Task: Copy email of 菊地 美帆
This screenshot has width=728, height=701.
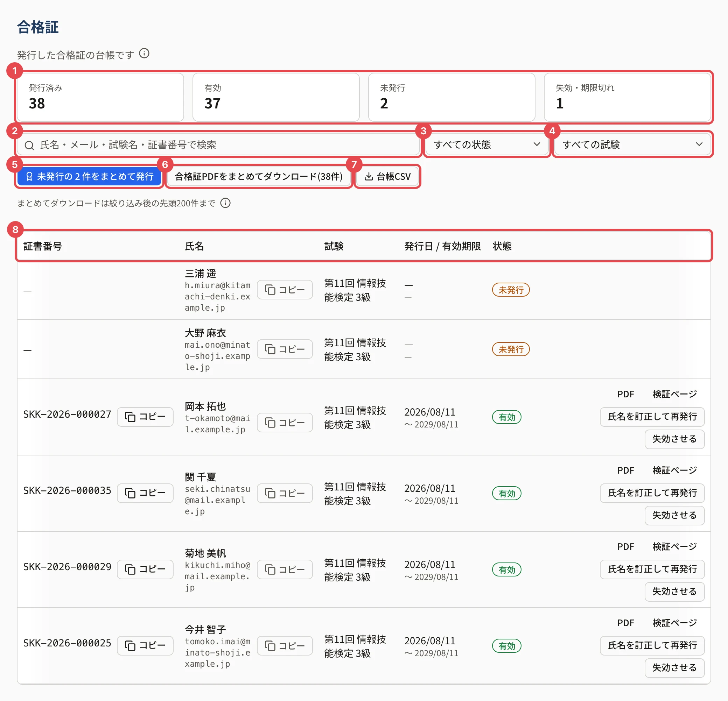Action: (x=285, y=569)
